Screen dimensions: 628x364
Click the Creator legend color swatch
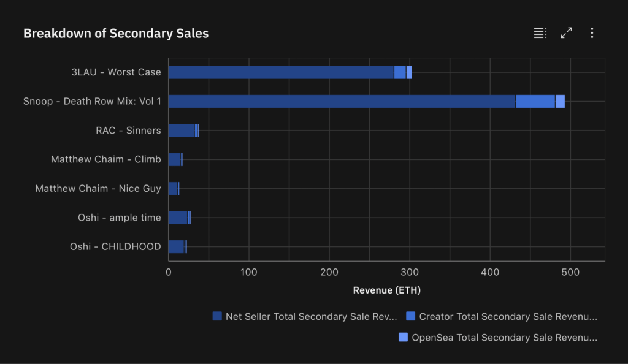[x=411, y=316]
